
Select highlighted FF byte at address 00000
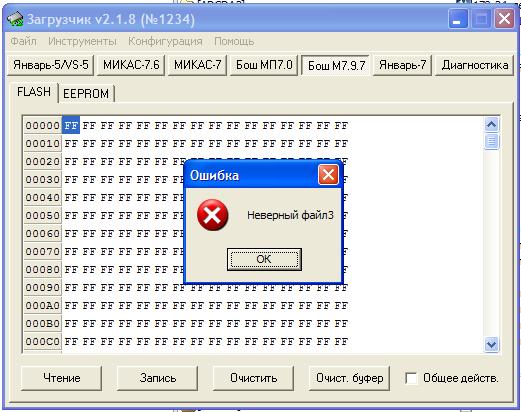(71, 125)
